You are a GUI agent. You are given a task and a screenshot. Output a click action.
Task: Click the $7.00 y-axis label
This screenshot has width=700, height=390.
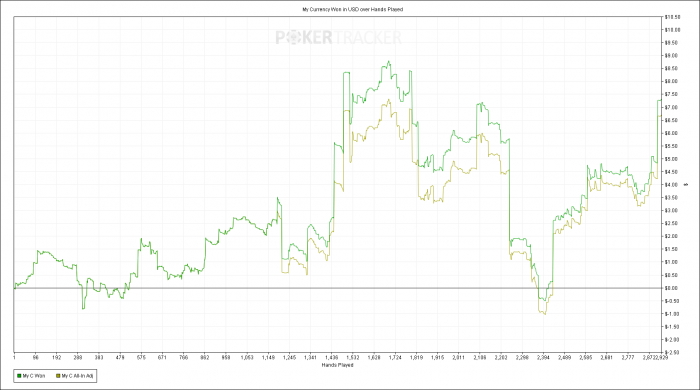(x=672, y=108)
